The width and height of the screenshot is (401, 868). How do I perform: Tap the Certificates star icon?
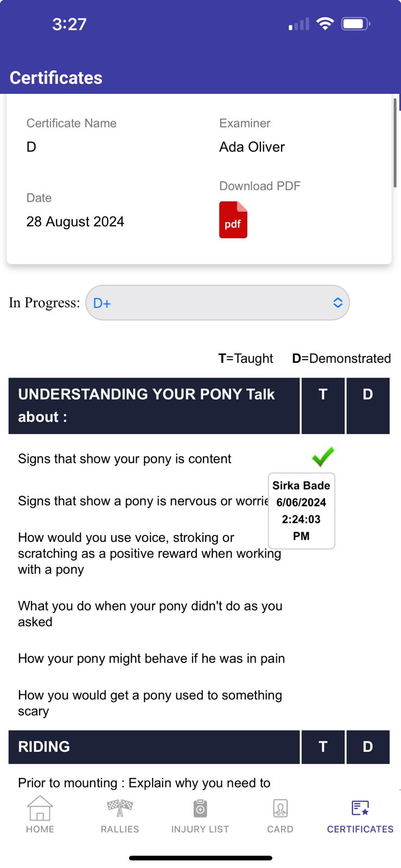click(360, 808)
